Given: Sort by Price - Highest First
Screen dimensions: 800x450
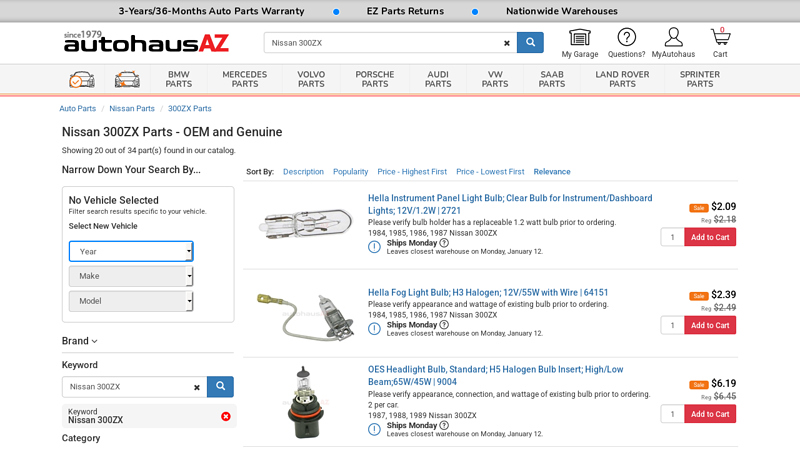Looking at the screenshot, I should point(412,172).
